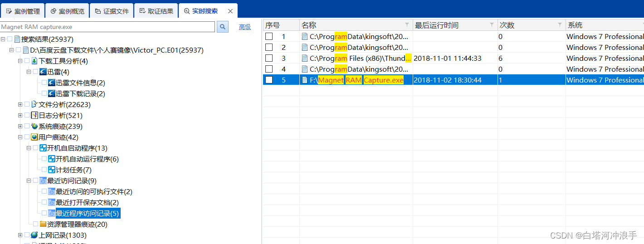Click the download icon of 下载工具分析(4)

point(34,61)
